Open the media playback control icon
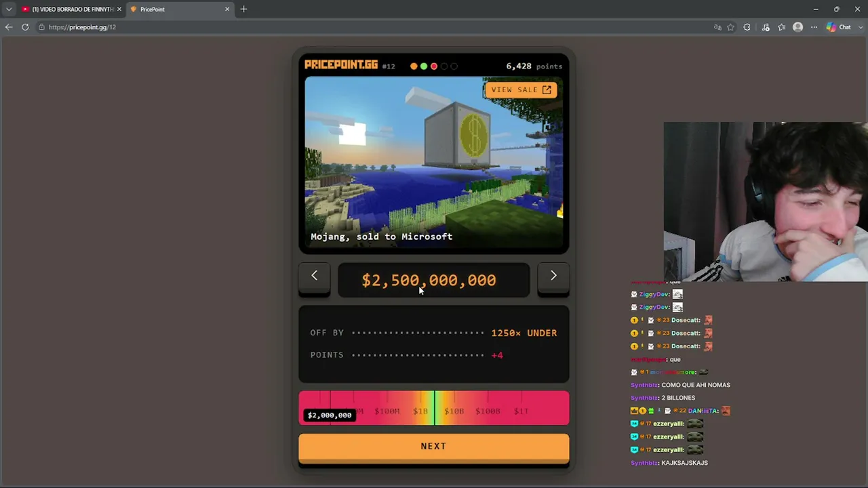The width and height of the screenshot is (868, 488). pyautogui.click(x=766, y=27)
